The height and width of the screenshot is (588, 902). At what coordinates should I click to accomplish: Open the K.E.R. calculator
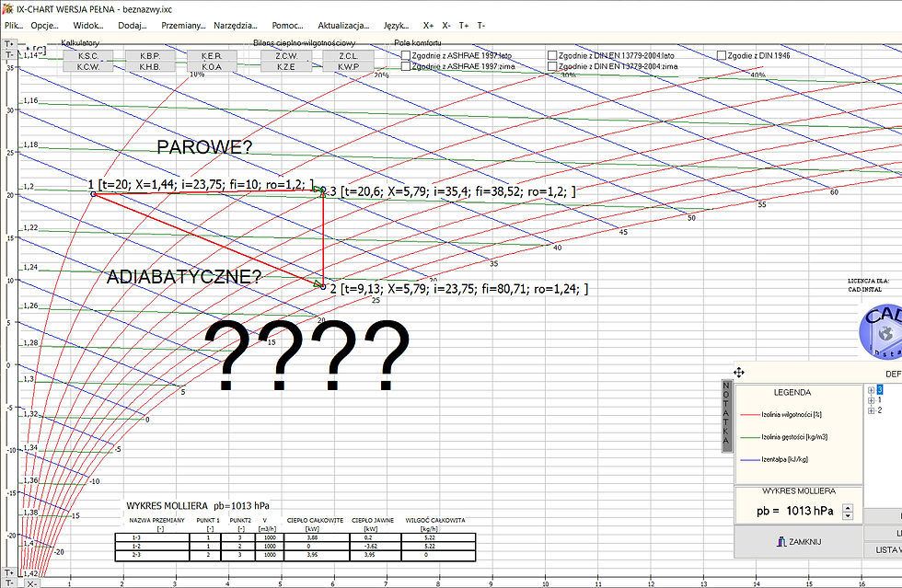click(x=212, y=56)
